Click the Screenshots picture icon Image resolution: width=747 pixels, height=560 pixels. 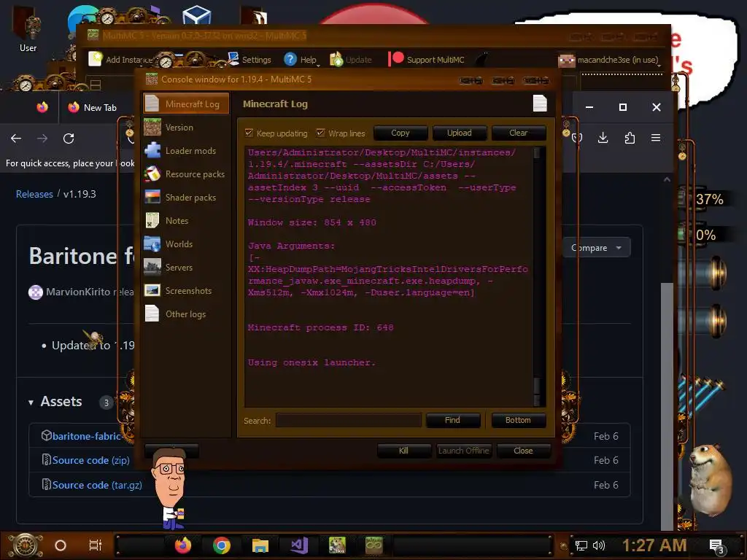tap(152, 290)
